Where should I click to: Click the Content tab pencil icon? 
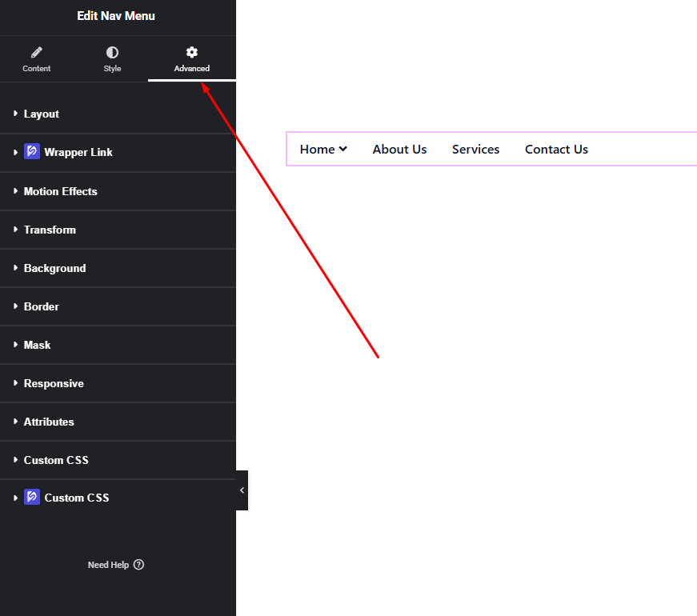(36, 53)
